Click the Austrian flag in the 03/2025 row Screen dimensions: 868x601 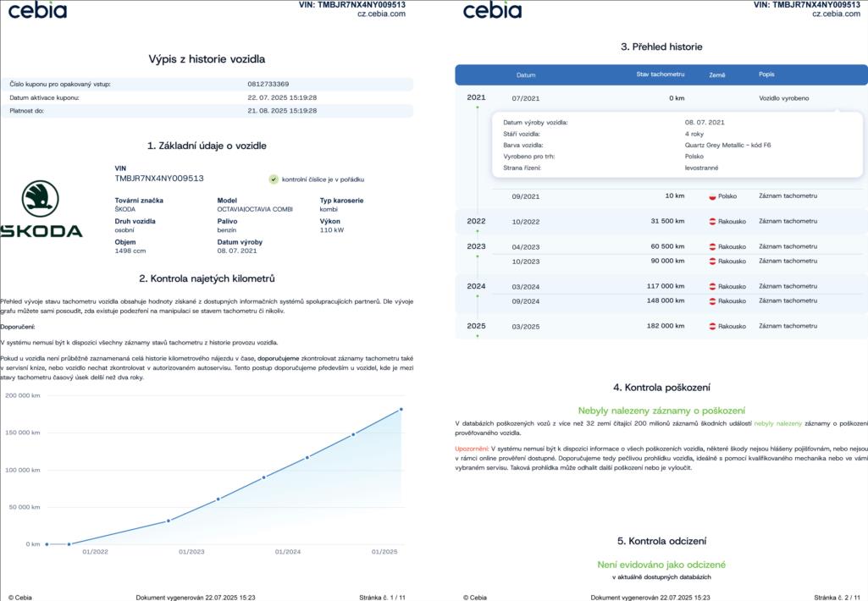[x=712, y=326]
